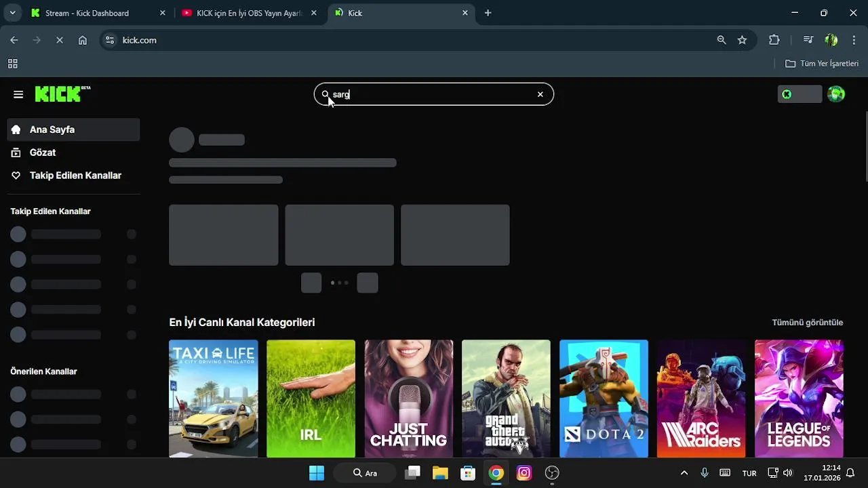
Task: Click 'Önerilen Kanallar' sidebar heading
Action: (x=43, y=371)
